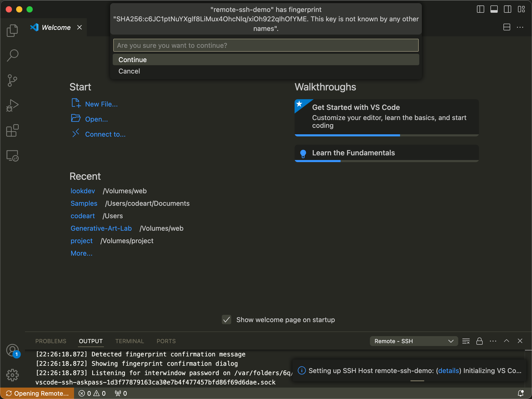
Task: Click the Accounts icon with badge
Action: (x=12, y=350)
